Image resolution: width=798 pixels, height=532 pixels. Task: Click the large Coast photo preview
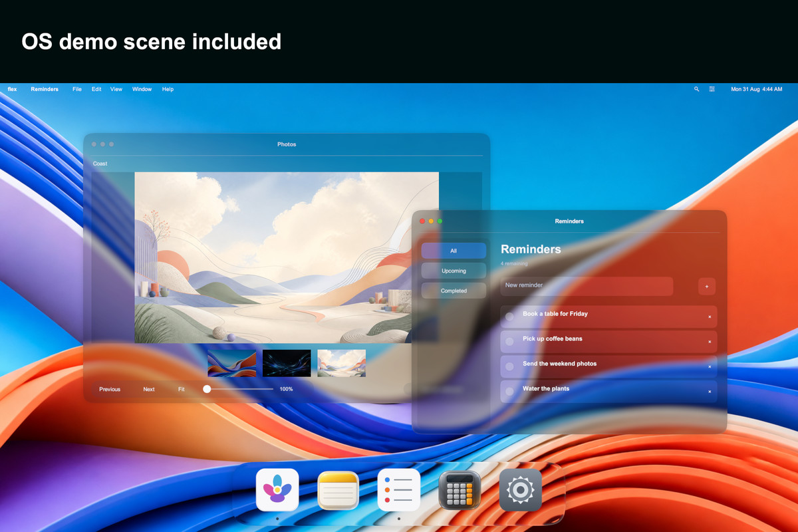(x=287, y=257)
